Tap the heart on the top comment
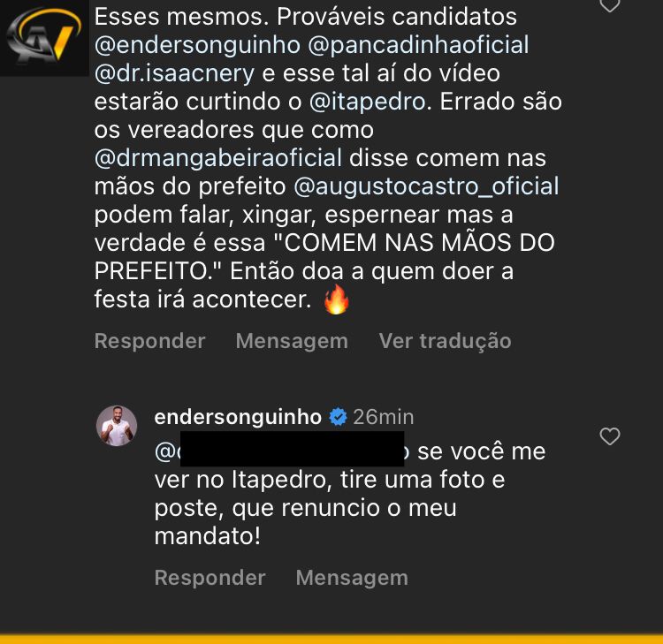The width and height of the screenshot is (663, 644). 610,5
